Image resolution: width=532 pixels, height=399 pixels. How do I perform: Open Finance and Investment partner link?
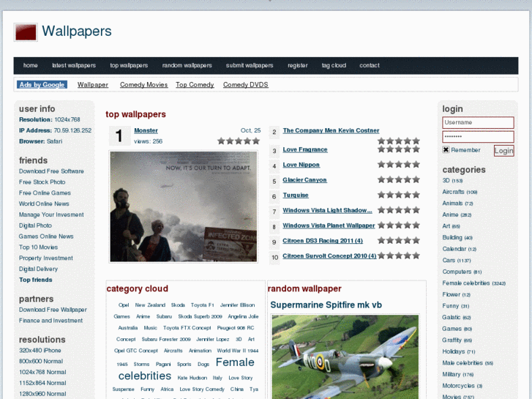(51, 321)
